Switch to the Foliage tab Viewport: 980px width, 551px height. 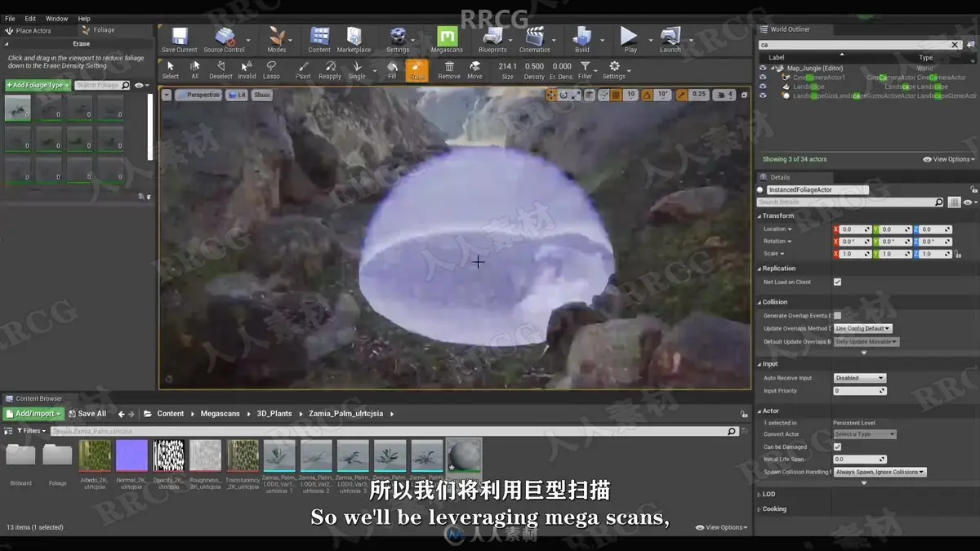coord(104,30)
